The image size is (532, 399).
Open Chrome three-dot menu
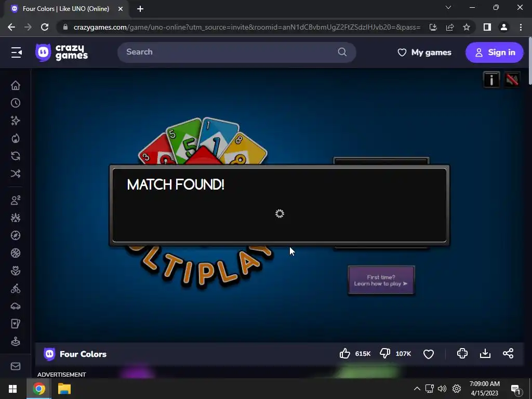[x=521, y=27]
